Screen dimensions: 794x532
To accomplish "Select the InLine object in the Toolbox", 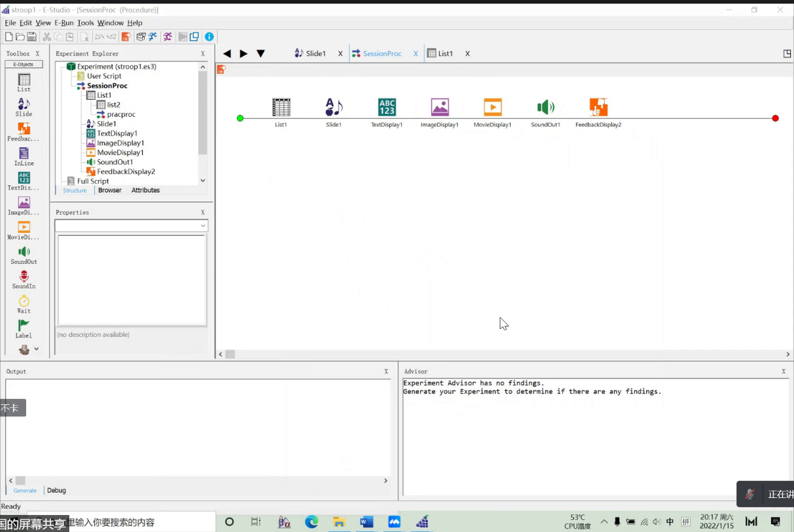I will pyautogui.click(x=24, y=154).
